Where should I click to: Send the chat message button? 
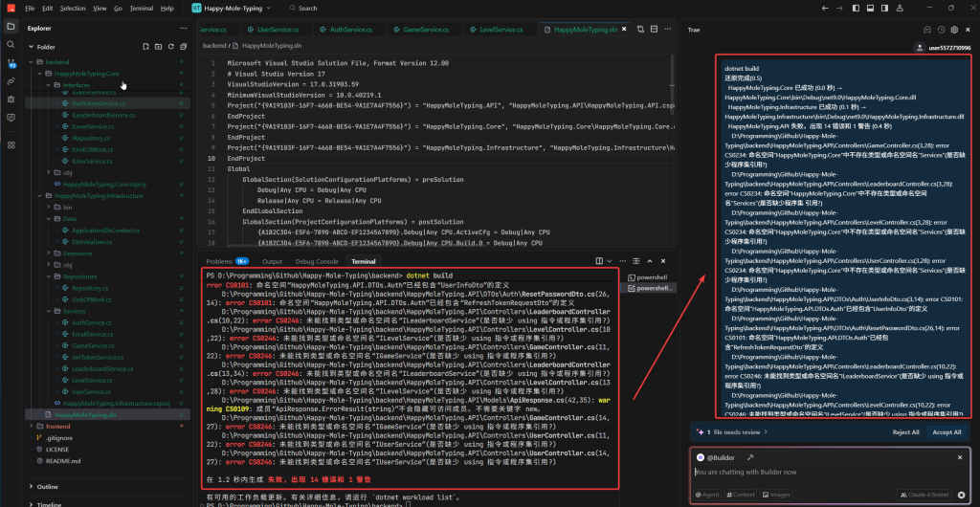[x=961, y=495]
